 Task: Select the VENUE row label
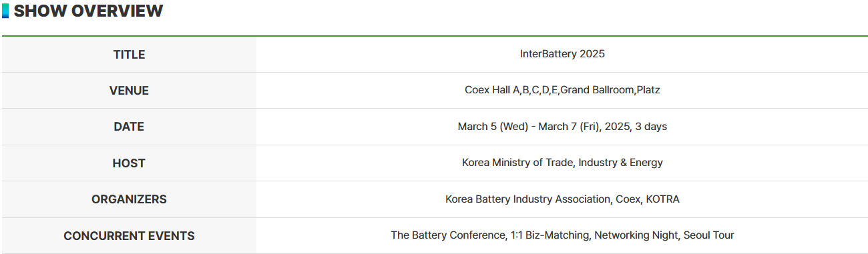point(129,91)
